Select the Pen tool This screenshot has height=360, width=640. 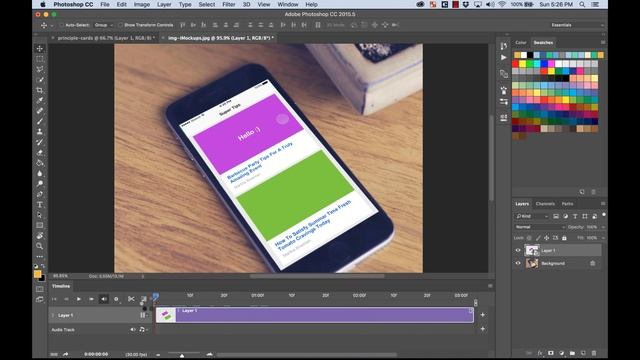[40, 194]
